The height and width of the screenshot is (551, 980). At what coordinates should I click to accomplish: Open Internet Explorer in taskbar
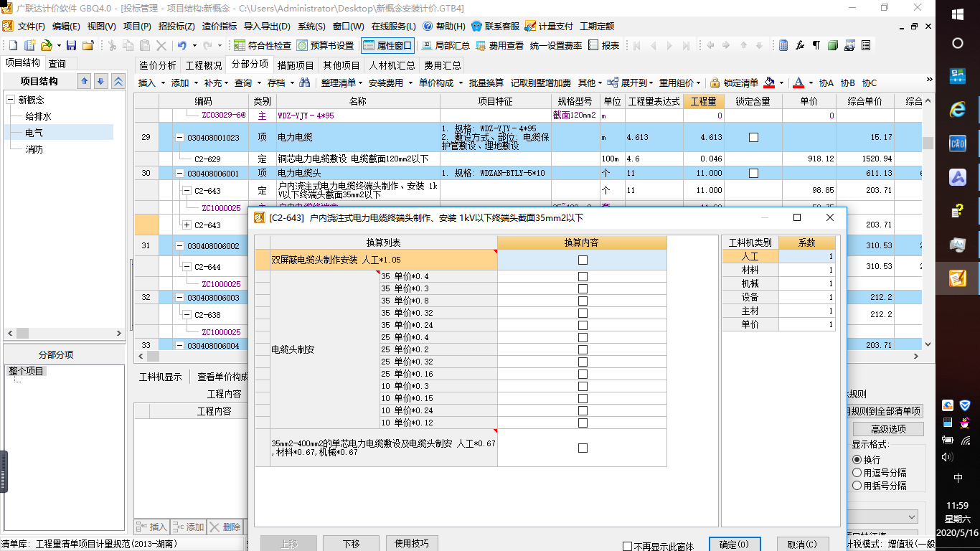coord(957,109)
